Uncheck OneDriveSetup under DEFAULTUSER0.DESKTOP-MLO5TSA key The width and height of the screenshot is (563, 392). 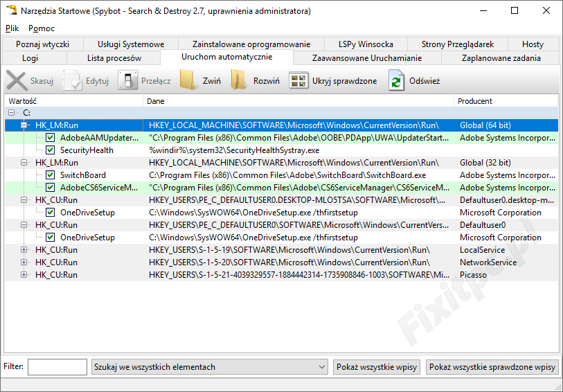(51, 213)
